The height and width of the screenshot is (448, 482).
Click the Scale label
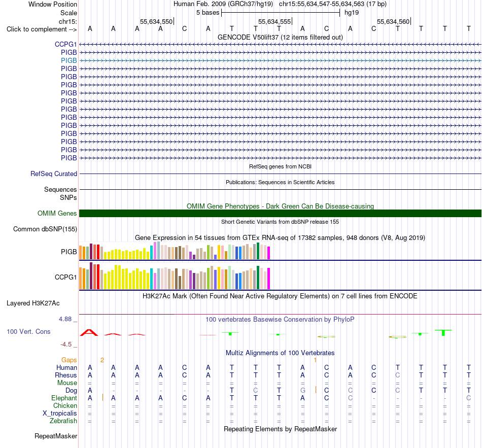coord(68,13)
